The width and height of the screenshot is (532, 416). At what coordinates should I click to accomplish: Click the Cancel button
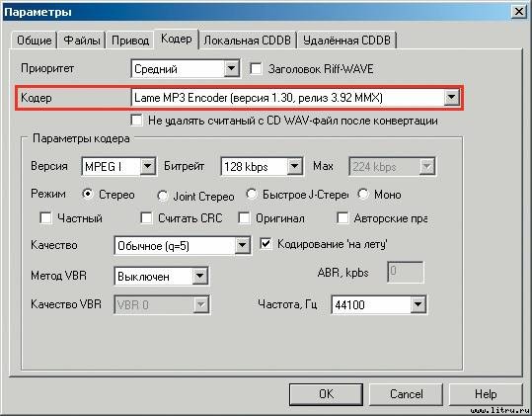[x=406, y=394]
